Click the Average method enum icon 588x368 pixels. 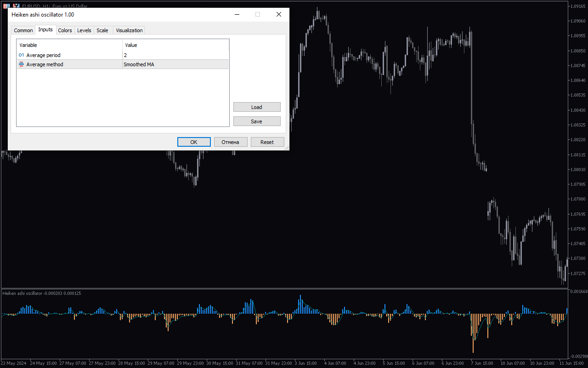click(21, 64)
